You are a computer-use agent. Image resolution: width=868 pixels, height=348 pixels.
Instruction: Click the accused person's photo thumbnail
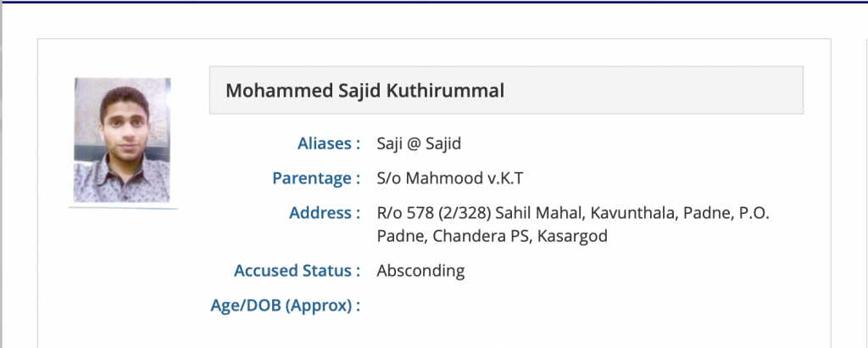tap(122, 140)
